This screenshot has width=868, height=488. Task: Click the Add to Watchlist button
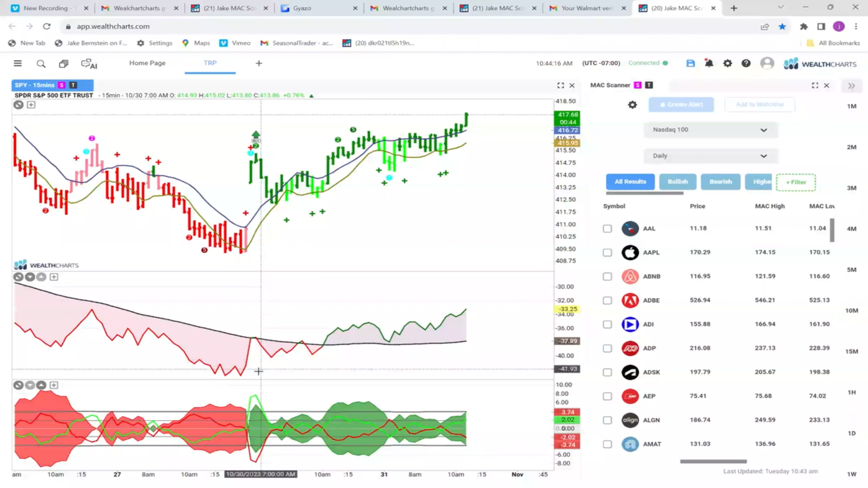(x=759, y=105)
